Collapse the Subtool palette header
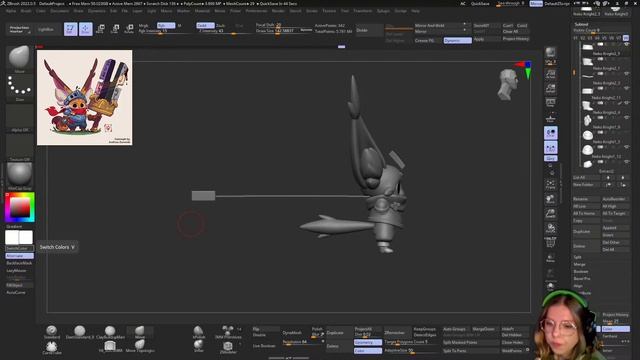 (582, 24)
